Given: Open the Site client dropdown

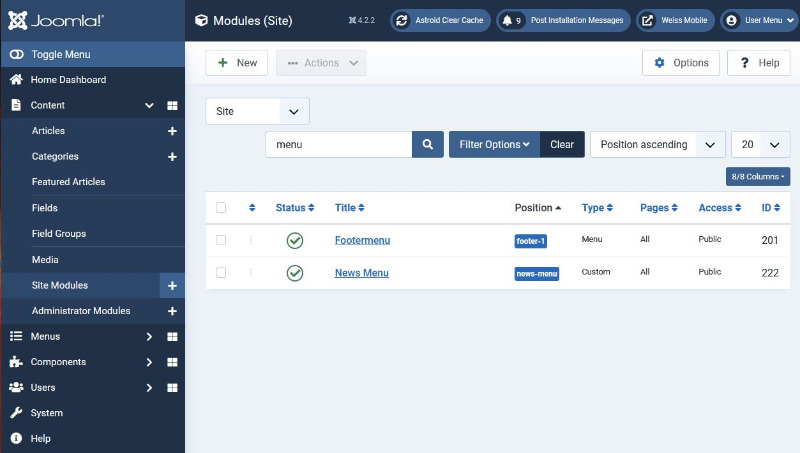Looking at the screenshot, I should [258, 111].
